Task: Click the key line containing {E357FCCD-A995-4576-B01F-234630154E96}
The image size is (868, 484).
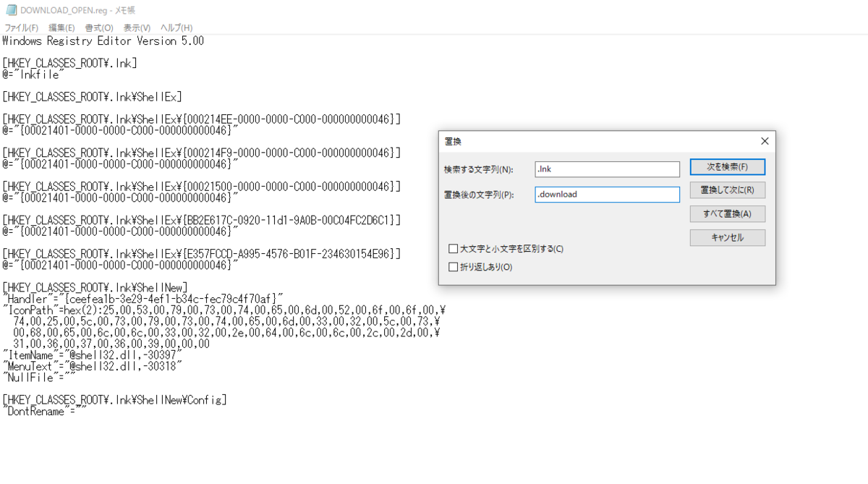Action: [x=202, y=254]
